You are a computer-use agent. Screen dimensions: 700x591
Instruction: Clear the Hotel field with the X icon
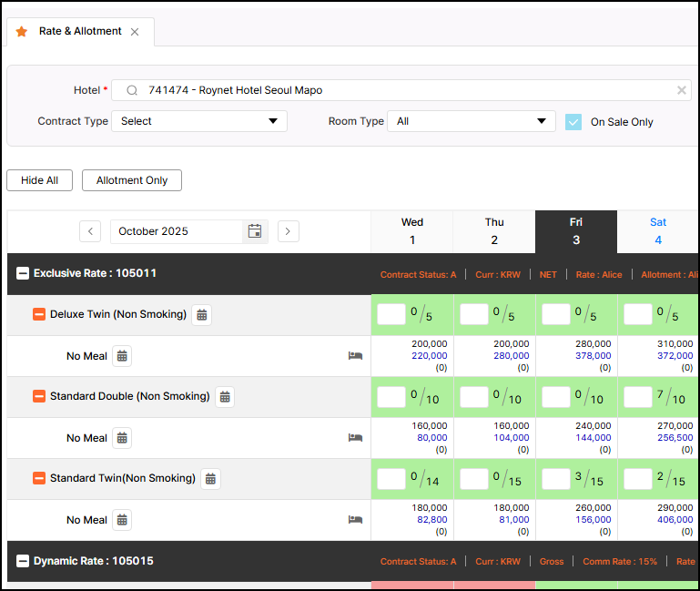(x=681, y=90)
